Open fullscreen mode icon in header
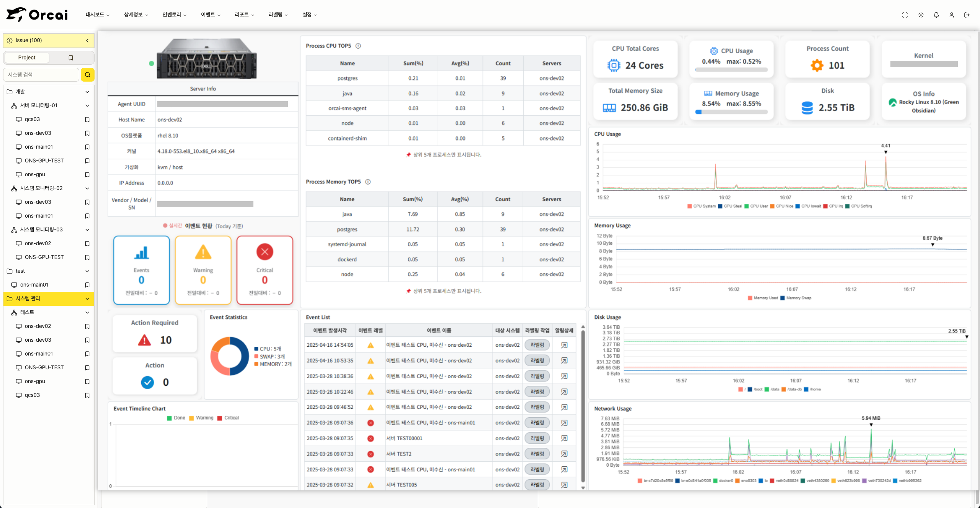 click(905, 15)
